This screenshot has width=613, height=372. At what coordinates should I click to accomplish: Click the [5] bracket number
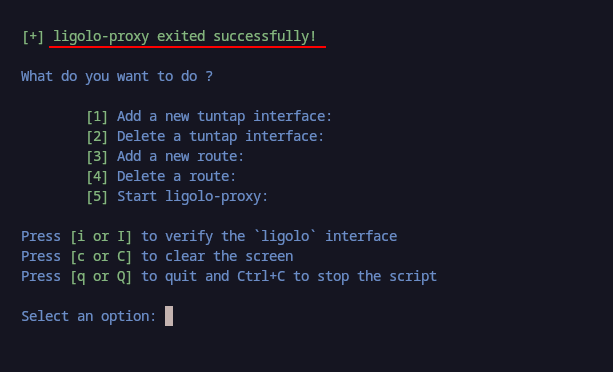click(x=97, y=196)
